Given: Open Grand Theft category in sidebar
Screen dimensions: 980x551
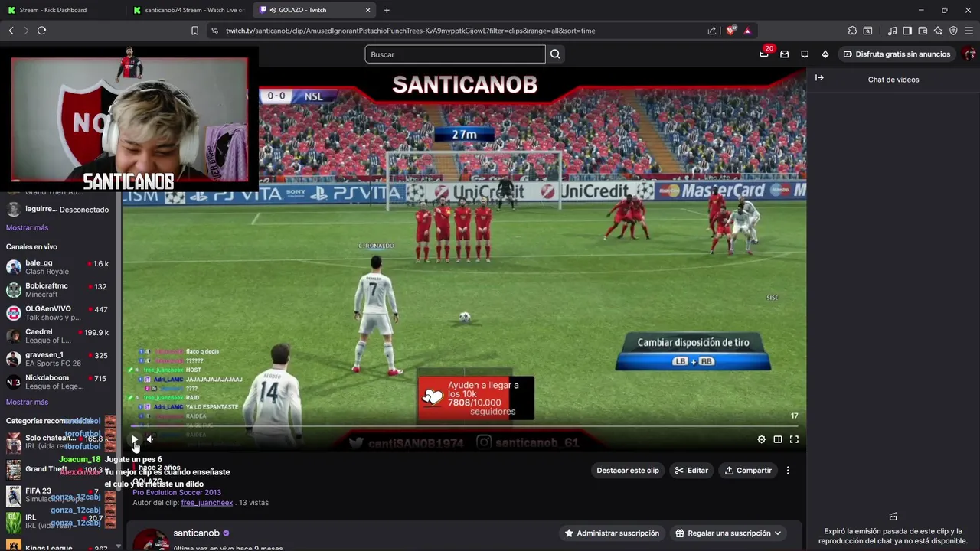Looking at the screenshot, I should coord(58,469).
